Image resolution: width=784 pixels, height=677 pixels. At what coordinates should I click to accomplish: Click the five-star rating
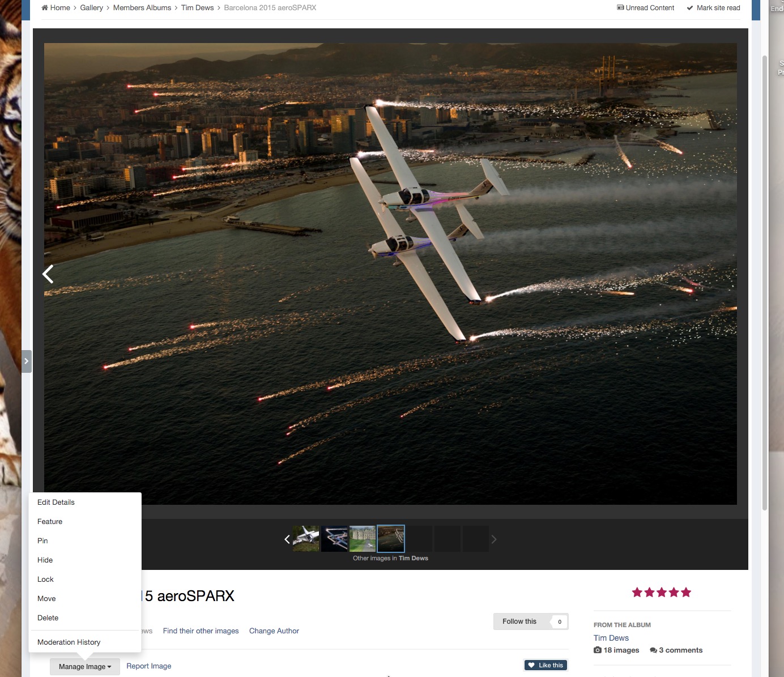tap(661, 593)
